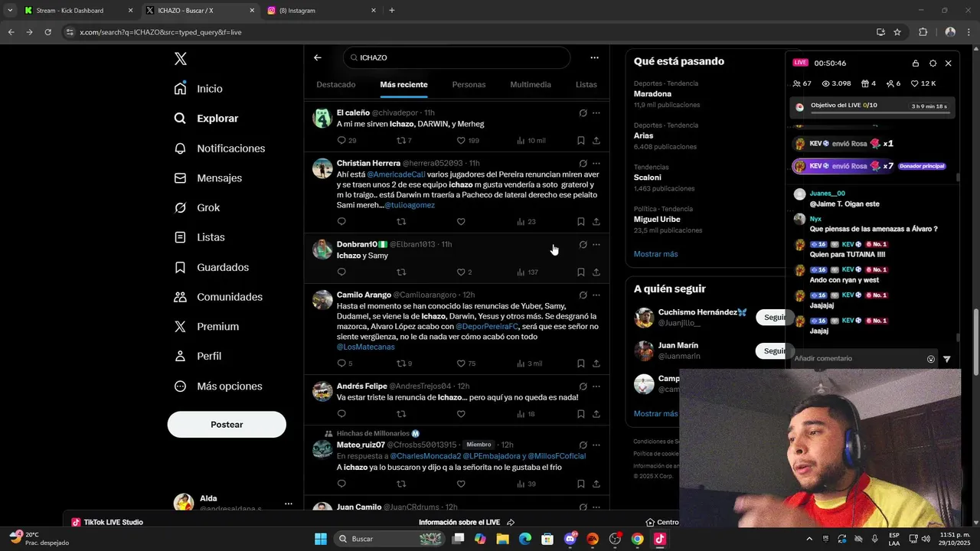Open the weather widget in taskbar
The height and width of the screenshot is (551, 980).
[38, 539]
